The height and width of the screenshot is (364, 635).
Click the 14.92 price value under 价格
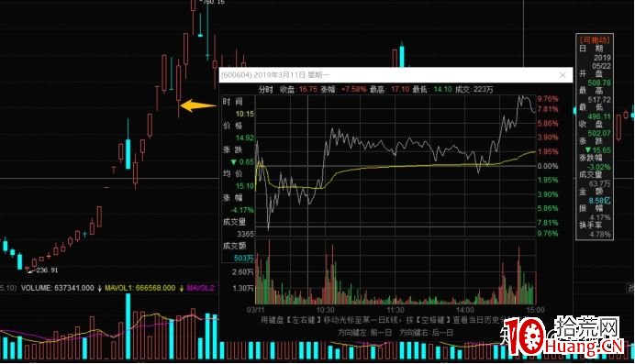coord(245,138)
